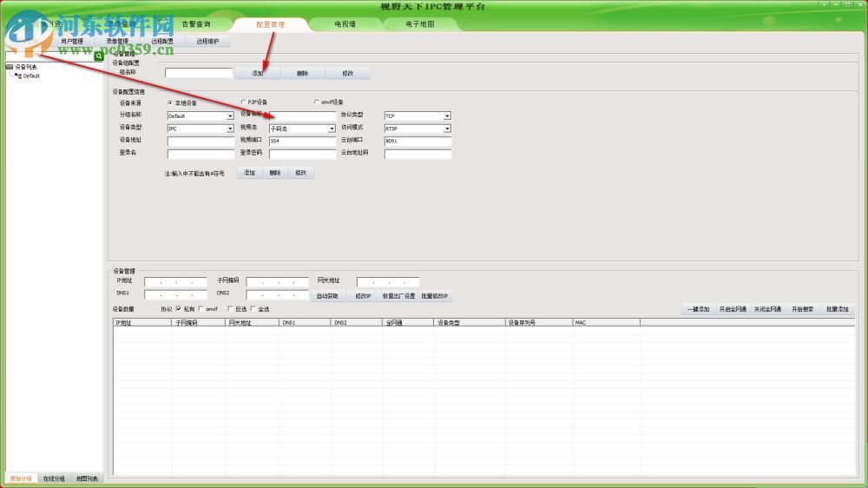Click the 恢复出厂设置 button
This screenshot has height=488, width=868.
coord(398,296)
